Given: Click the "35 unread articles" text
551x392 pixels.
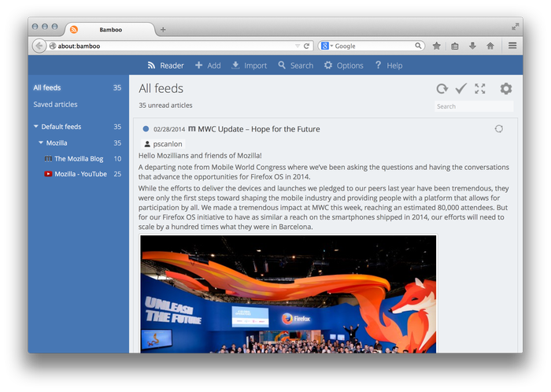Looking at the screenshot, I should click(165, 105).
